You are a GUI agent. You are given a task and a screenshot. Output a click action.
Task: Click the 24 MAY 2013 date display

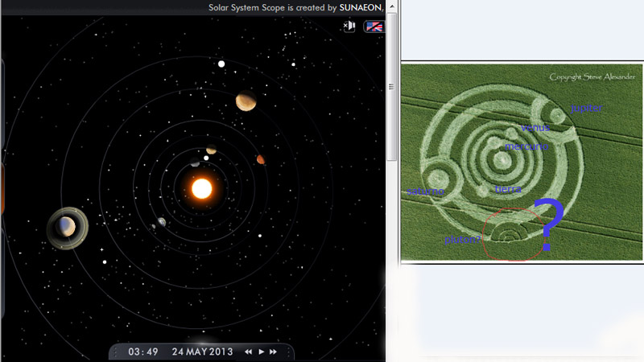coord(202,352)
